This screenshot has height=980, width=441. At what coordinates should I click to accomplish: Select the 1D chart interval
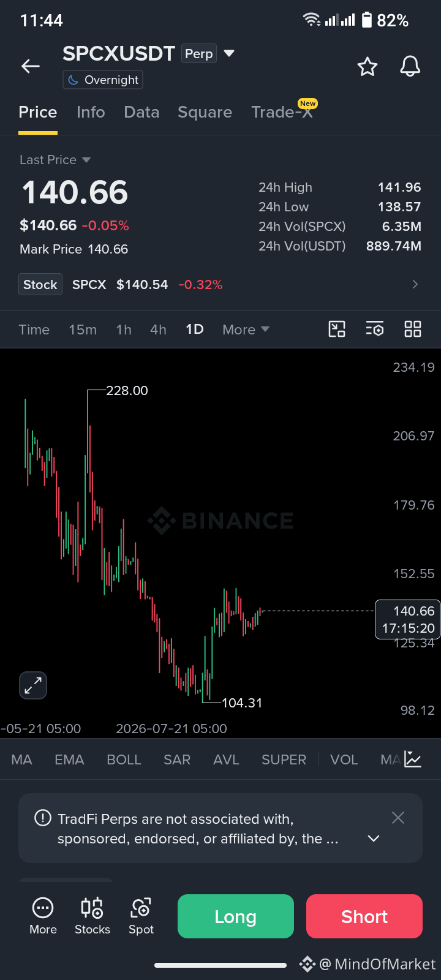tap(195, 330)
